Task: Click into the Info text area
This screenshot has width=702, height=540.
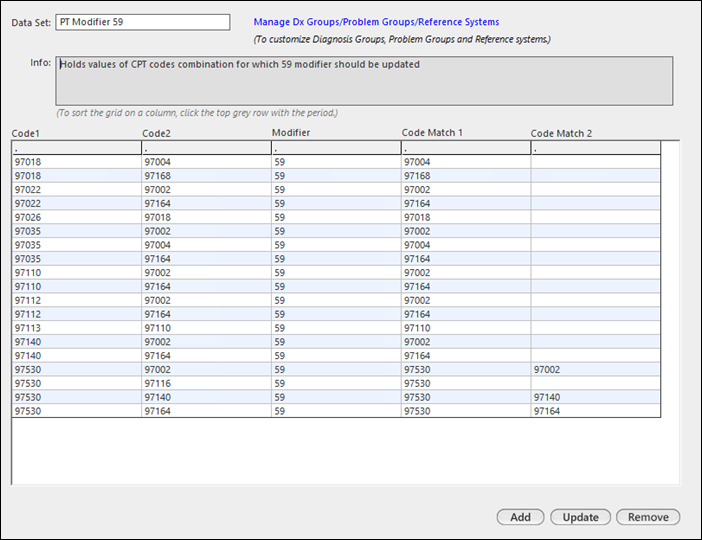Action: click(364, 81)
